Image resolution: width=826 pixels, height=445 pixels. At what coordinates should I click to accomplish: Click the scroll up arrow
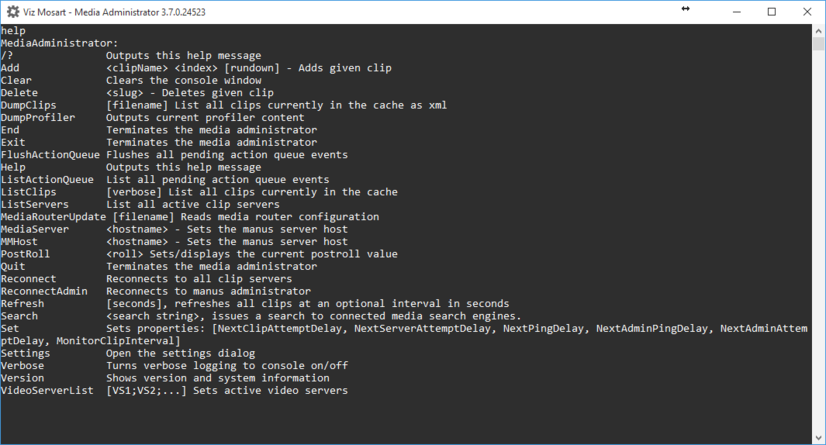point(817,30)
